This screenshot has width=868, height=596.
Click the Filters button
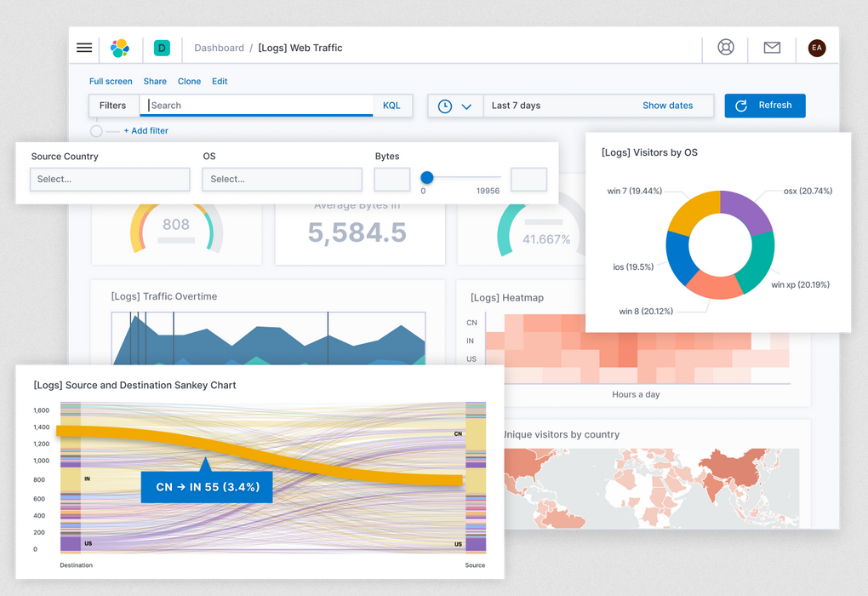tap(113, 106)
